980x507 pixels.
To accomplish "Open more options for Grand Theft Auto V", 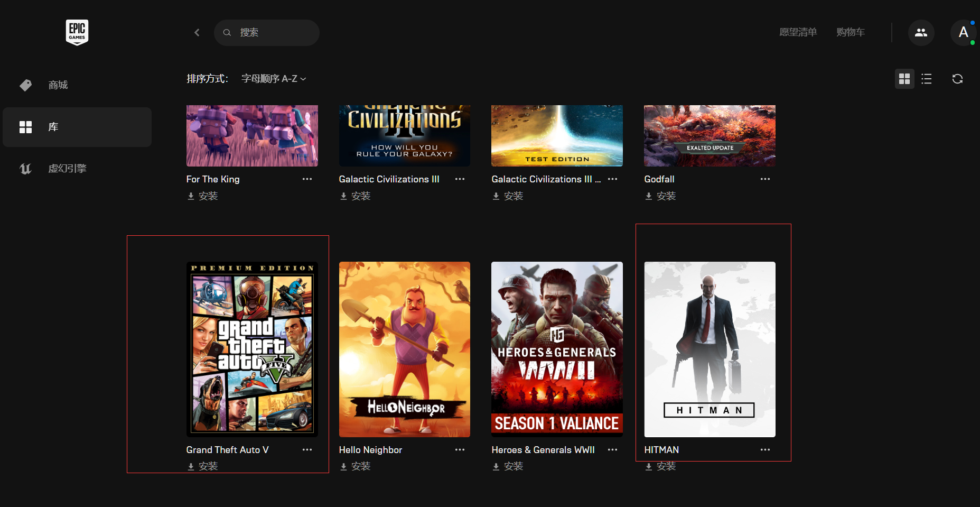I will [x=307, y=450].
